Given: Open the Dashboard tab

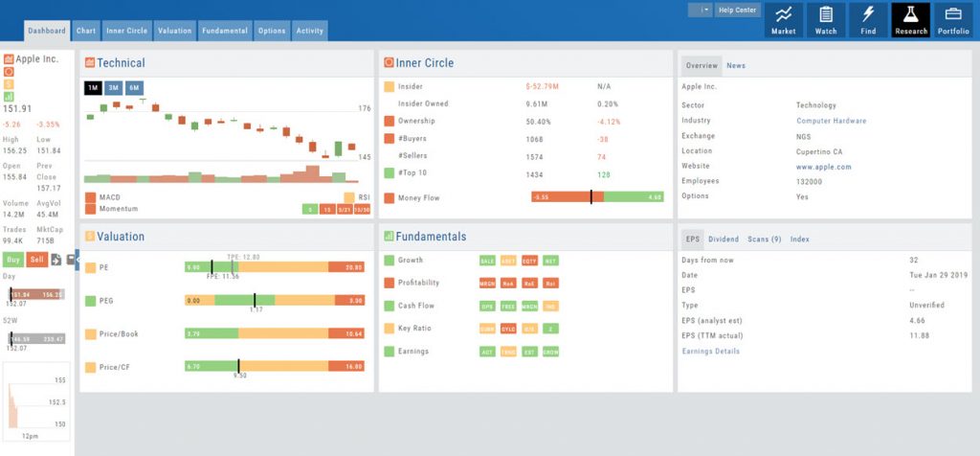Looking at the screenshot, I should coord(47,31).
